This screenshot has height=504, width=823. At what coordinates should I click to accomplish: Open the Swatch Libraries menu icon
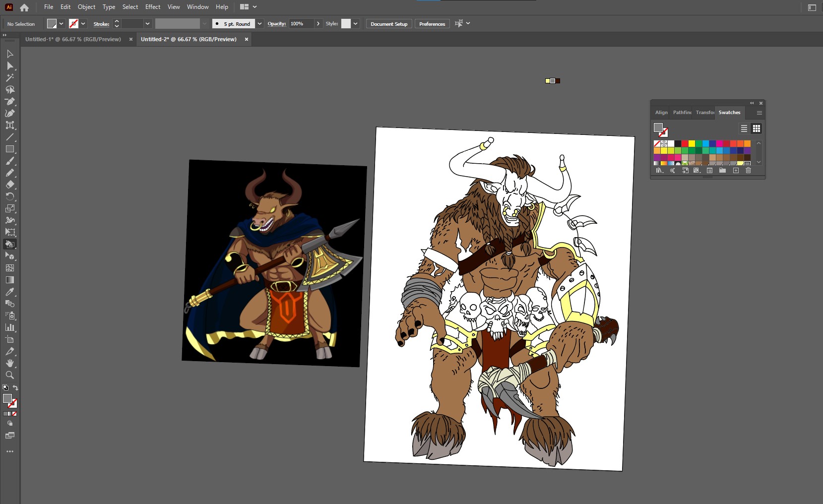tap(659, 170)
